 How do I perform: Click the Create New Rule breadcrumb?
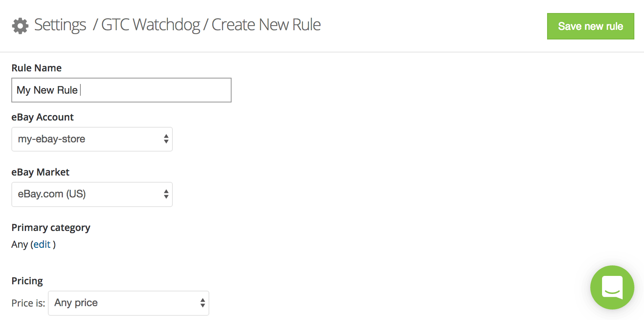(266, 25)
